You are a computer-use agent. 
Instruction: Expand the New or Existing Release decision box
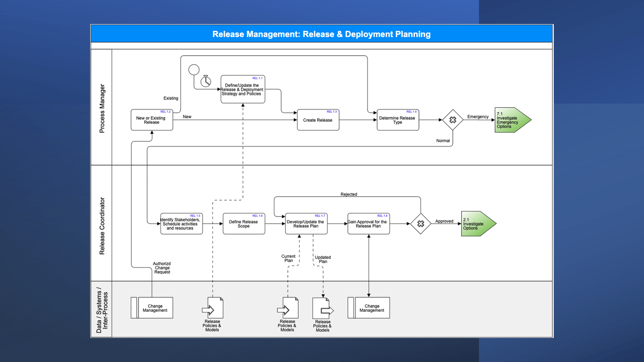tap(152, 120)
